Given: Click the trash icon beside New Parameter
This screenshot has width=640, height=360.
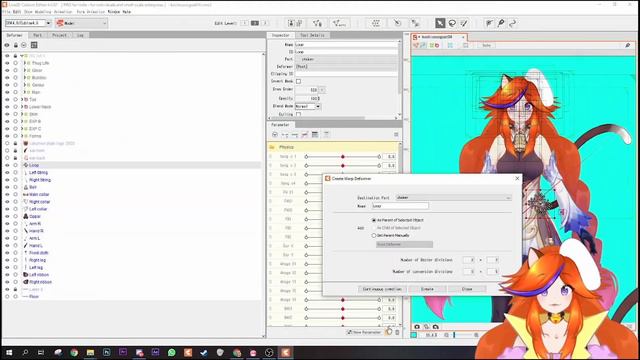Looking at the screenshot, I should pyautogui.click(x=397, y=332).
